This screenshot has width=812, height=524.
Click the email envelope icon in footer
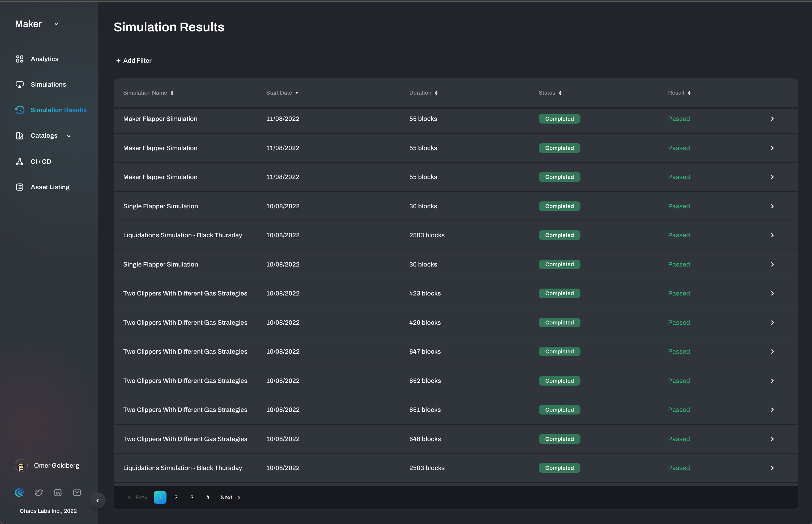[77, 492]
